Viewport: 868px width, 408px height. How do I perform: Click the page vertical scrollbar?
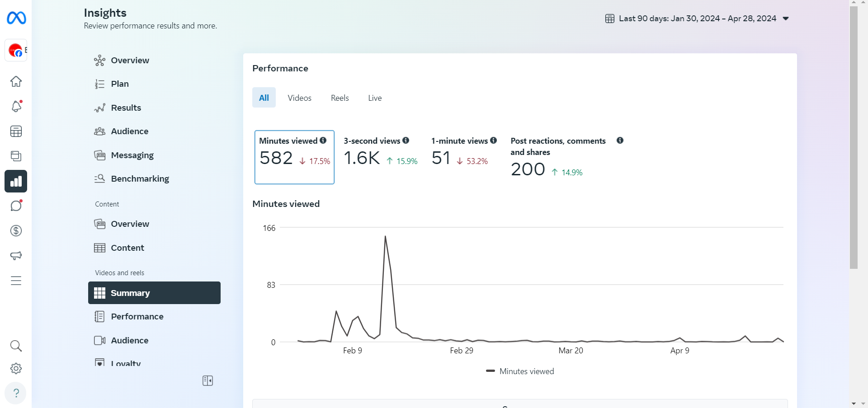coord(854,137)
